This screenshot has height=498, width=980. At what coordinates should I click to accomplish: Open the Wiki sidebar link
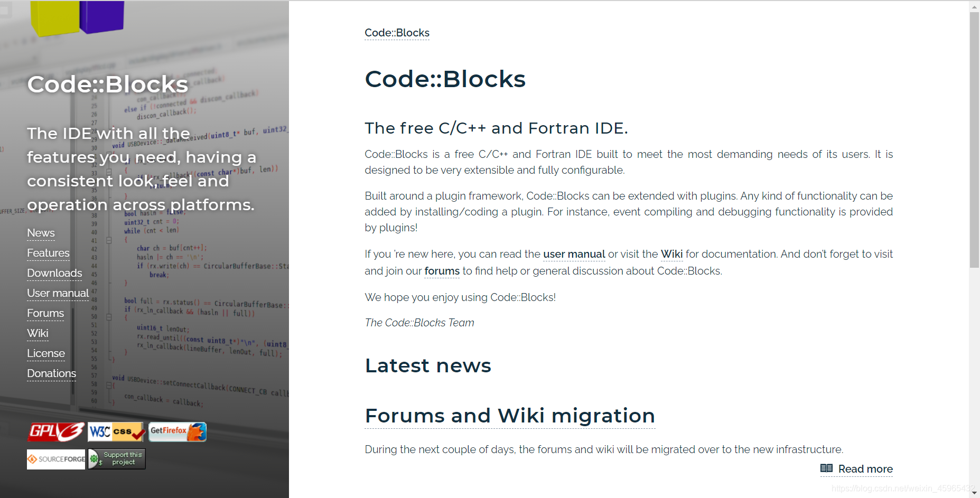38,333
